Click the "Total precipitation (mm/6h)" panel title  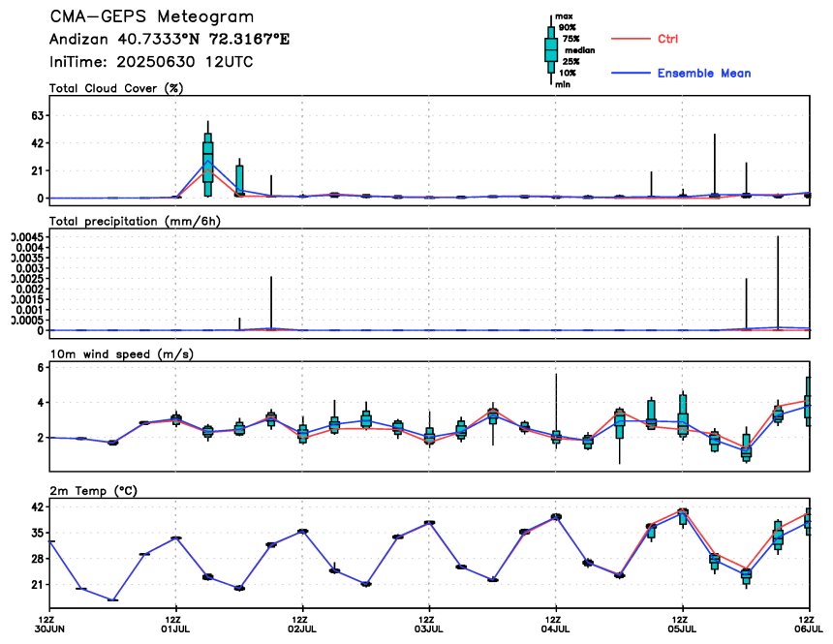click(x=135, y=221)
